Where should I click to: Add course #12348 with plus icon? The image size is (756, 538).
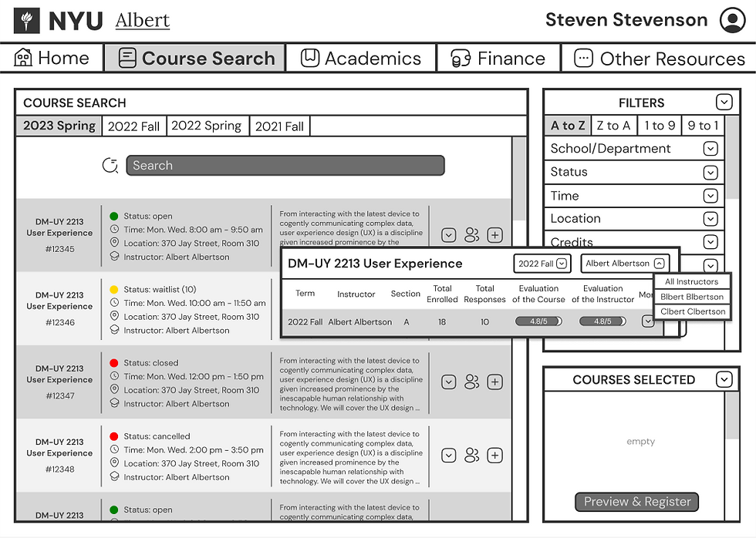(x=494, y=456)
